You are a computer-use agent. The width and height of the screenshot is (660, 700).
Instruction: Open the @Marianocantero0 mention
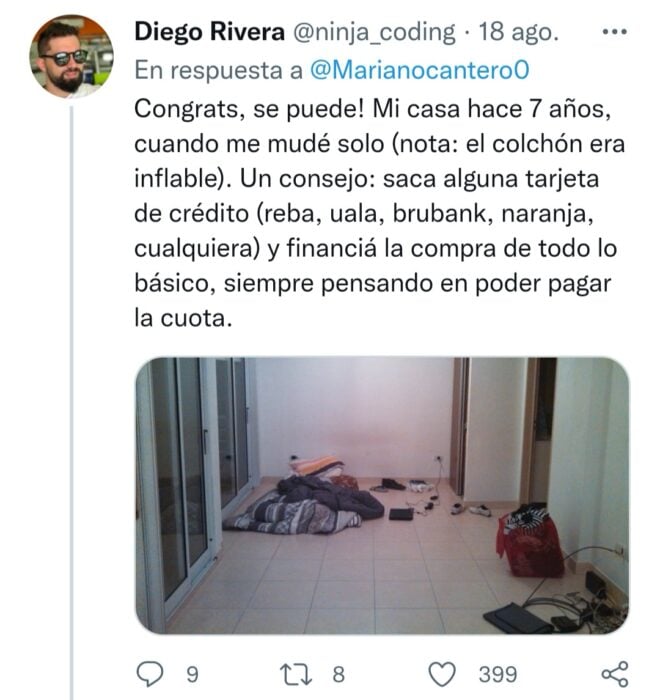pyautogui.click(x=420, y=70)
